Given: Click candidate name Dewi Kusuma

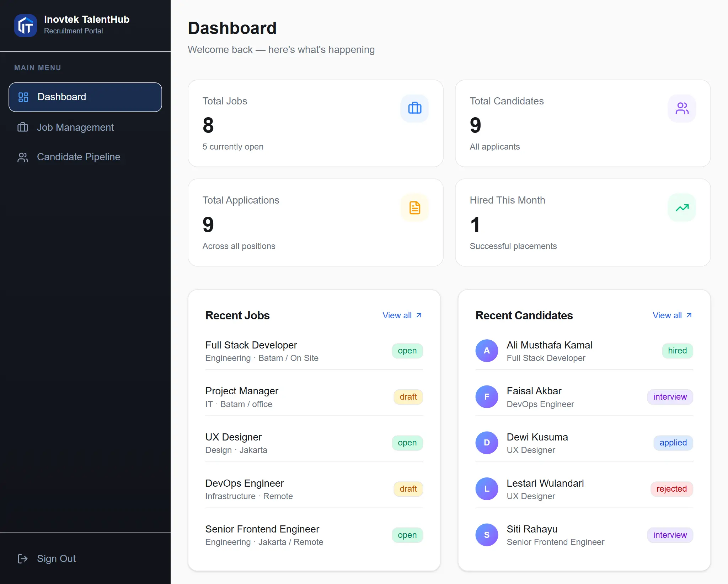Looking at the screenshot, I should tap(537, 437).
